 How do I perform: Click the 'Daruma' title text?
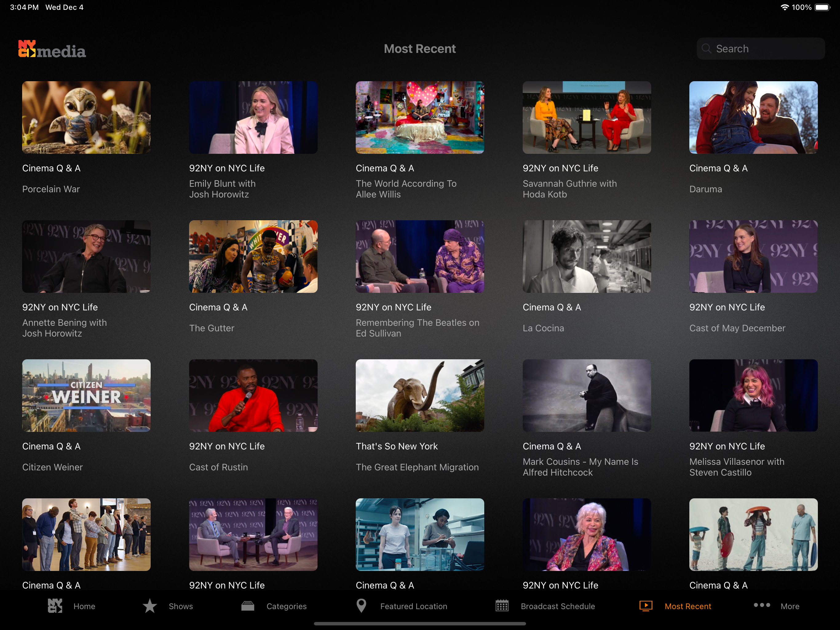(706, 189)
